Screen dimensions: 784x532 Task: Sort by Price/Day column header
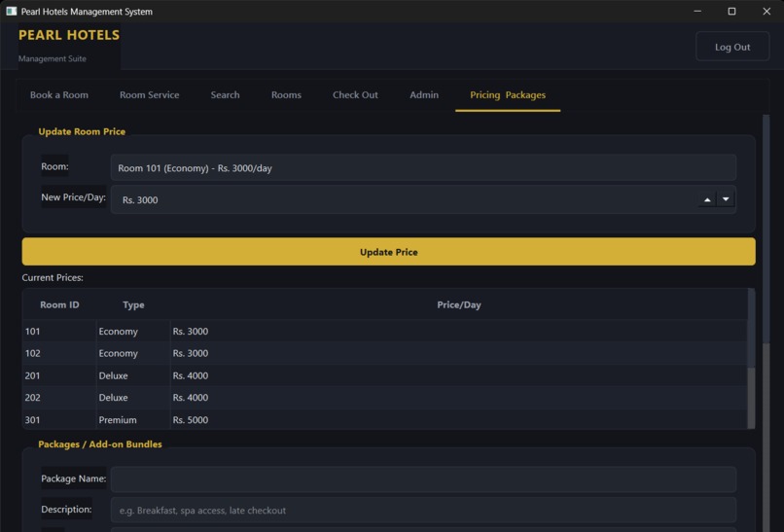pyautogui.click(x=458, y=305)
